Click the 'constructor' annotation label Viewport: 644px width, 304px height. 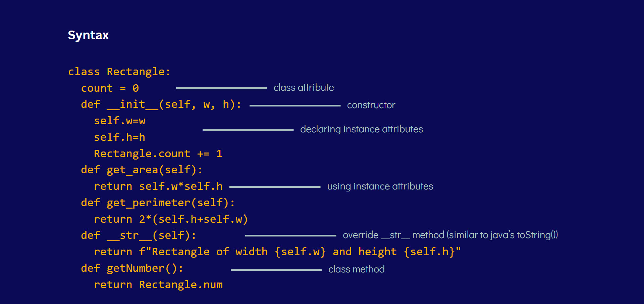click(x=371, y=105)
